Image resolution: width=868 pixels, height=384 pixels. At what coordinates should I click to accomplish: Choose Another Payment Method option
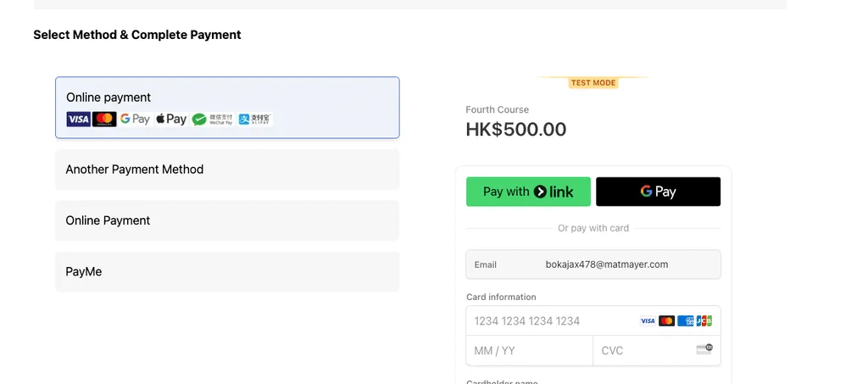[x=227, y=170]
